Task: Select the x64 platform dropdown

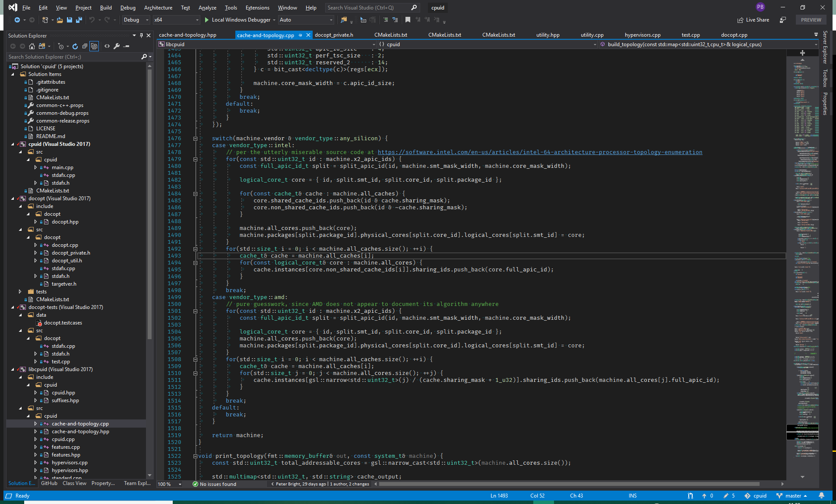Action: coord(173,20)
